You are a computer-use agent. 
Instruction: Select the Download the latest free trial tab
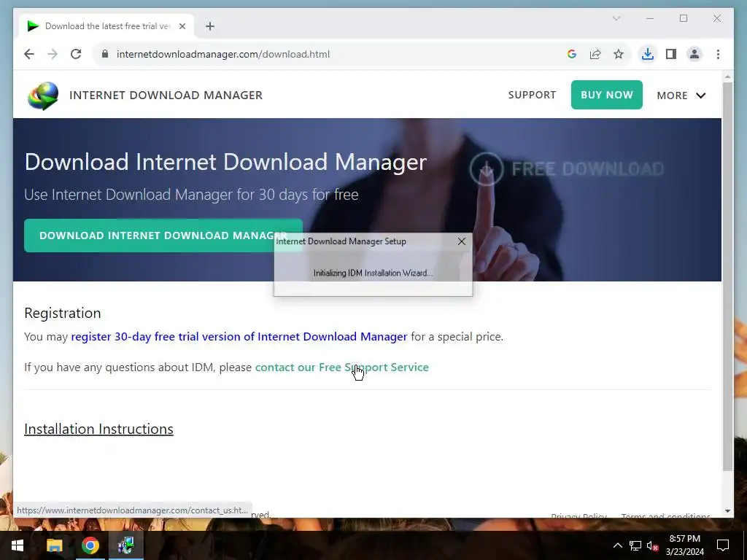coord(107,26)
